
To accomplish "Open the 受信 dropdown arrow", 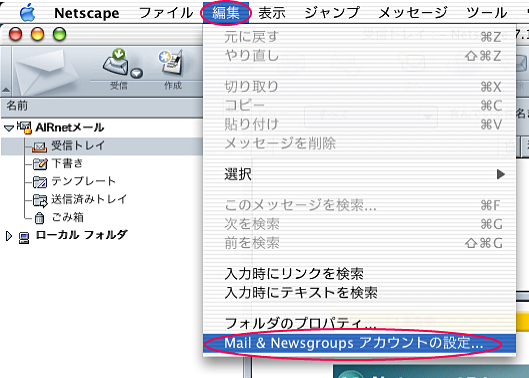I will [137, 73].
